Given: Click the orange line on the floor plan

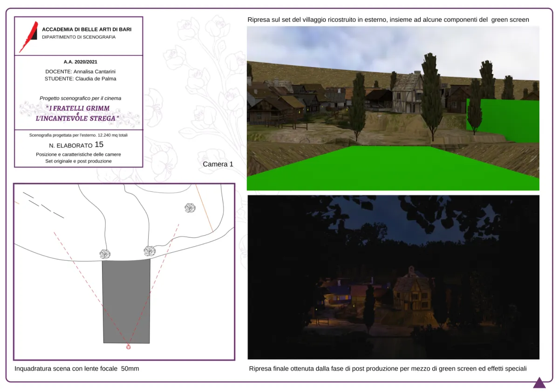Looking at the screenshot, I should pos(204,208).
